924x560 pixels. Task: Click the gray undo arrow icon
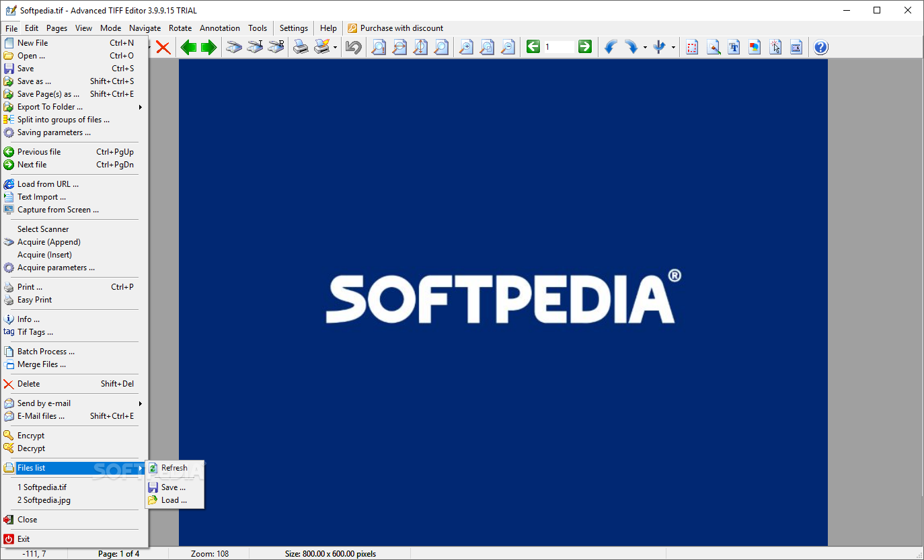pyautogui.click(x=354, y=47)
